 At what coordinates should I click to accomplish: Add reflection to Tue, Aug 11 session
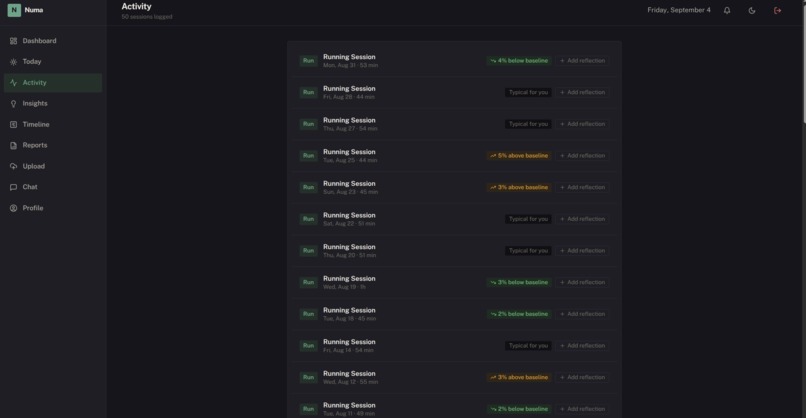tap(582, 409)
